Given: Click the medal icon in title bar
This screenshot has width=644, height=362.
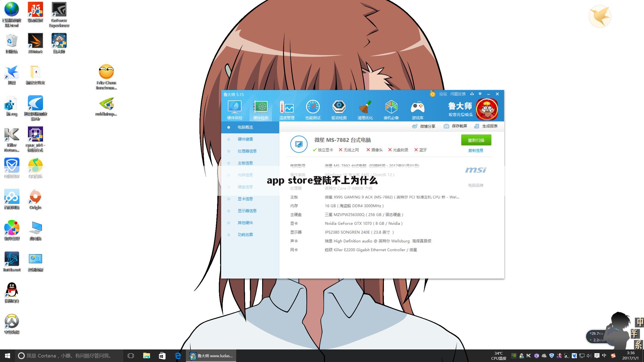Looking at the screenshot, I should (x=432, y=94).
